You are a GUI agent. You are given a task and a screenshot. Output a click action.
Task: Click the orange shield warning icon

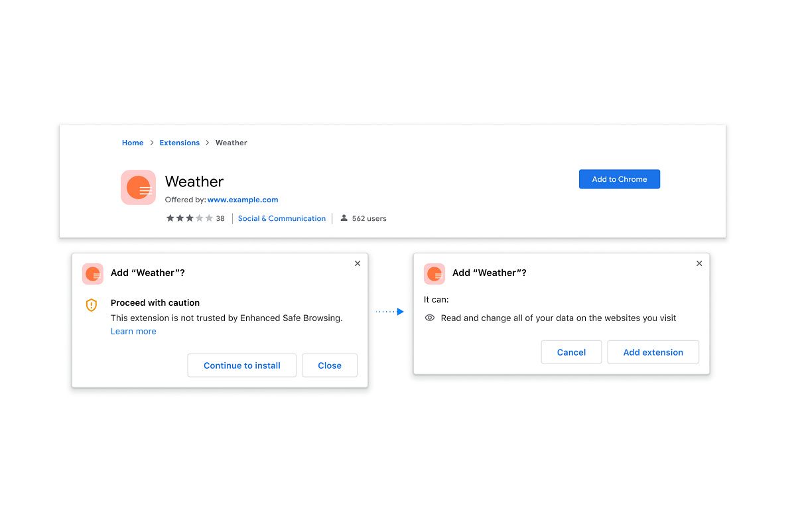(x=92, y=305)
